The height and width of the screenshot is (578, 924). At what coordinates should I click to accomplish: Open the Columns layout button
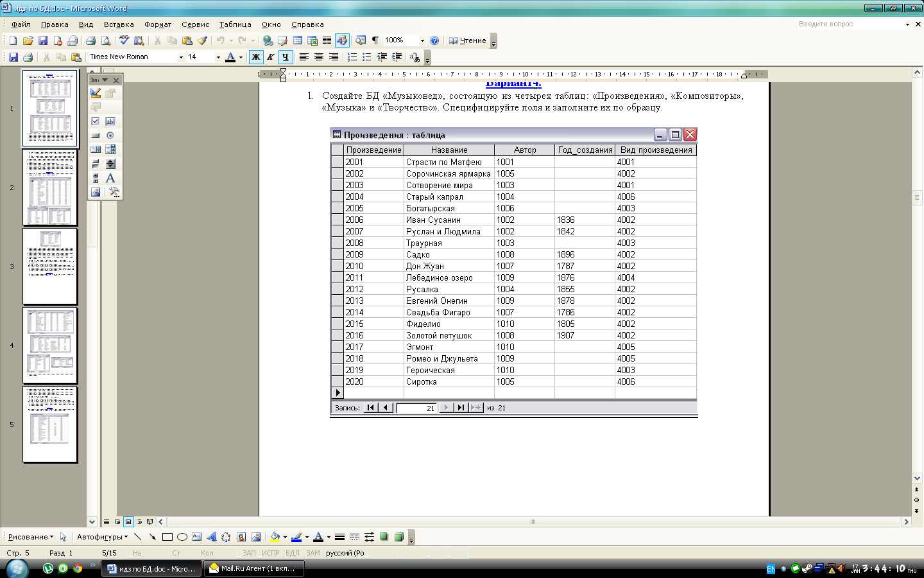point(327,40)
